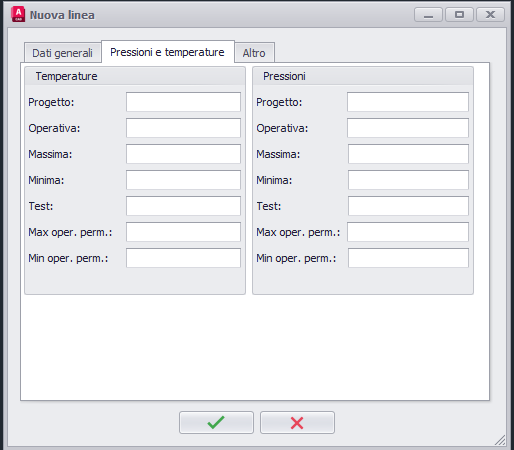Click Temperature Max oper. perm. field
The height and width of the screenshot is (450, 514).
point(183,232)
